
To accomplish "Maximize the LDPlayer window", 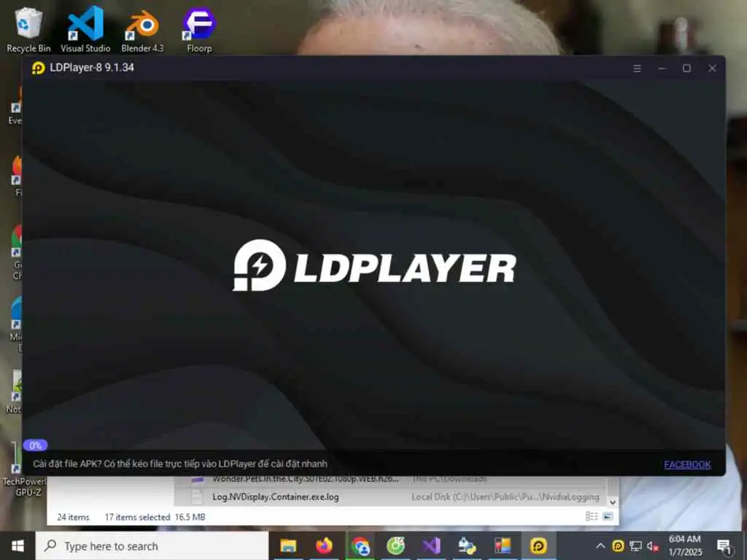I will (x=686, y=69).
